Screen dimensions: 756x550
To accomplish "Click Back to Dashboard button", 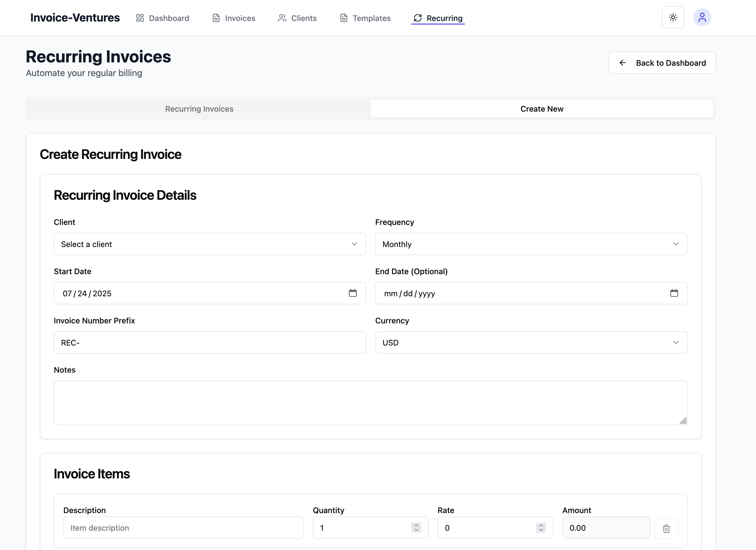I will [x=662, y=63].
